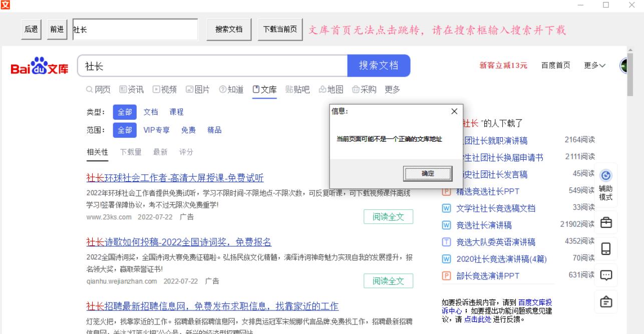This screenshot has height=334, width=644.
Task: Open 社长诗歌如何投稿 result title
Action: coord(179,242)
